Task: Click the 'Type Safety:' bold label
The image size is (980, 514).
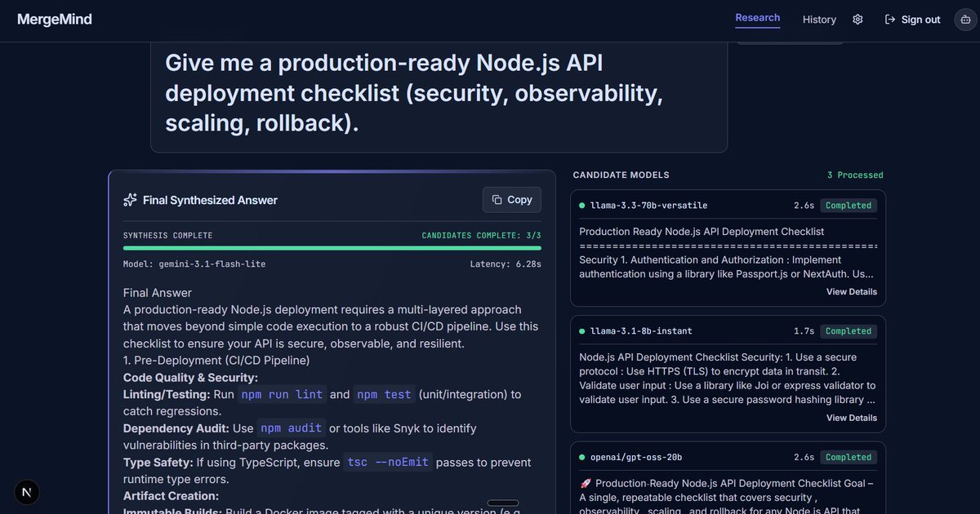Action: point(158,463)
